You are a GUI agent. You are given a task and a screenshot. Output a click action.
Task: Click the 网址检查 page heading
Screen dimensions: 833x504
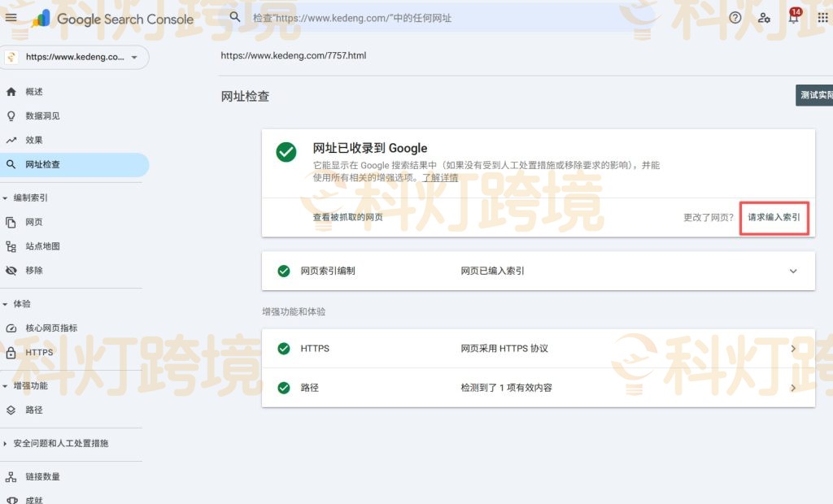pos(245,97)
